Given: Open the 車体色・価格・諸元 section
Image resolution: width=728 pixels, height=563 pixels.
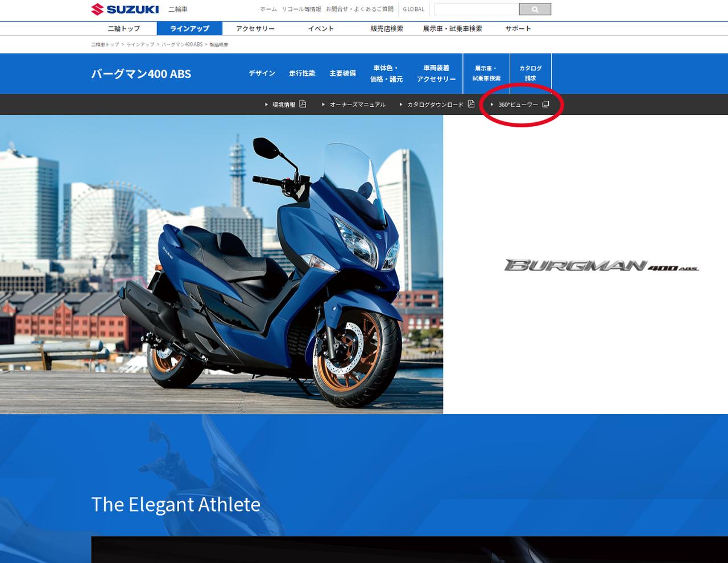Looking at the screenshot, I should click(386, 73).
